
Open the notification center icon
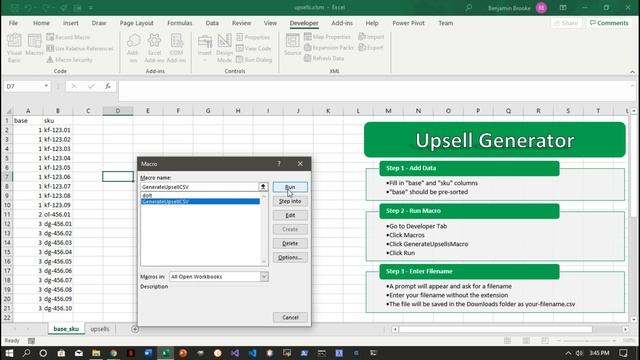[623, 353]
